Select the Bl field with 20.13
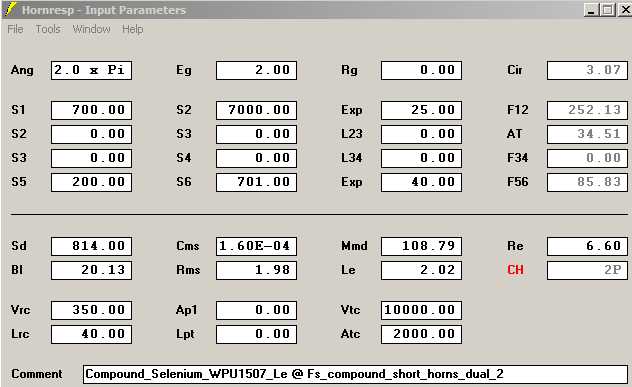Screen dimensions: 632x387 coord(91,270)
